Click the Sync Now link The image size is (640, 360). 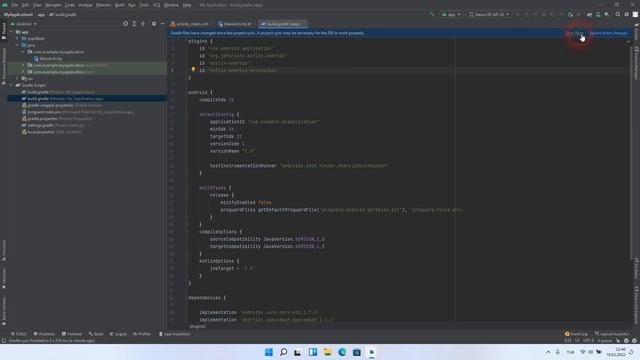point(574,33)
